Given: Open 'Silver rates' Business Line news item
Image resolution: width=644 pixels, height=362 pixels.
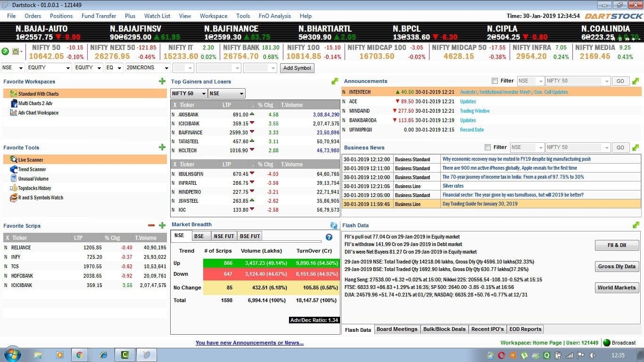Looking at the screenshot, I should (453, 186).
